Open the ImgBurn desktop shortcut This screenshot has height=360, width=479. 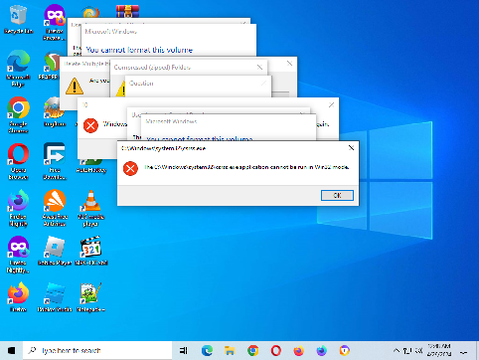[x=55, y=112]
